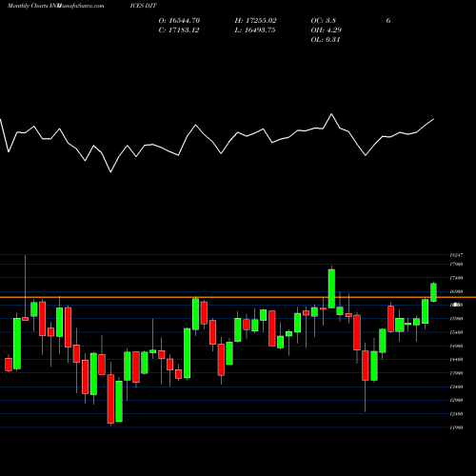This screenshot has height=476, width=476.
Task: Click the 17950 price axis label
Action: (x=456, y=264)
